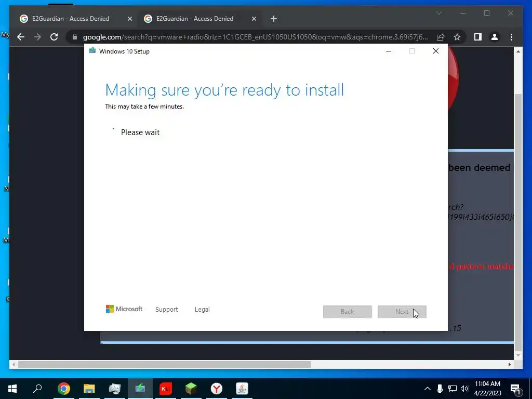Click the microphone tray icon
The width and height of the screenshot is (532, 399).
coord(440,389)
